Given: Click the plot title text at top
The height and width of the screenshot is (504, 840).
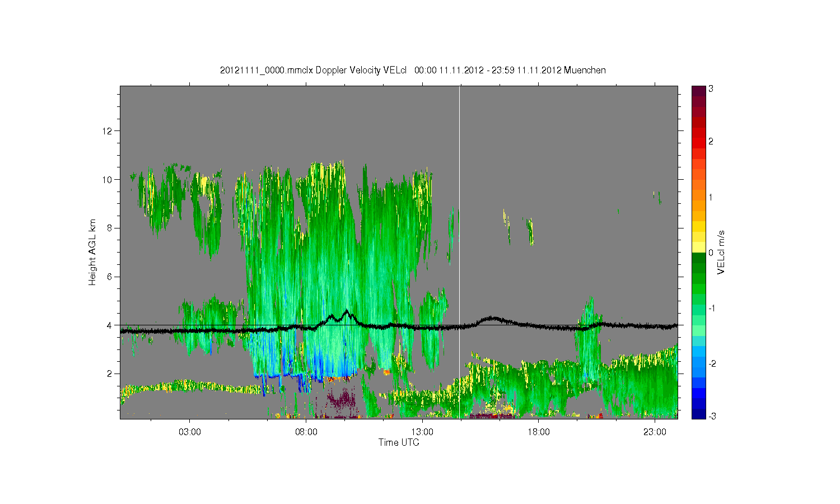Looking at the screenshot, I should coord(413,71).
